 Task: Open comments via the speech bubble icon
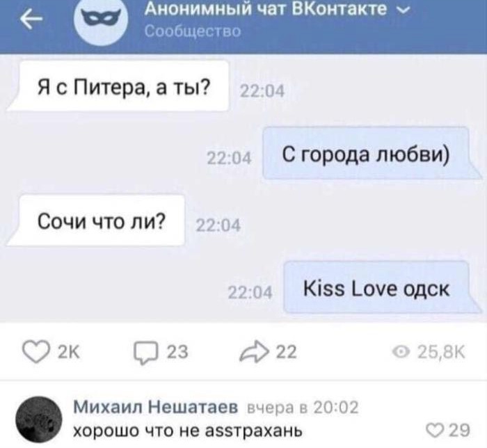point(146,353)
